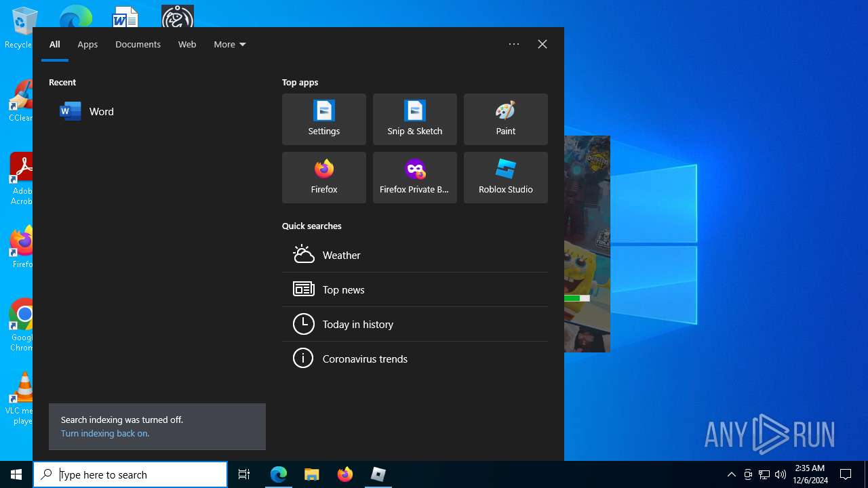Select Microsoft Edge desktop shortcut
The image size is (868, 488).
click(75, 17)
